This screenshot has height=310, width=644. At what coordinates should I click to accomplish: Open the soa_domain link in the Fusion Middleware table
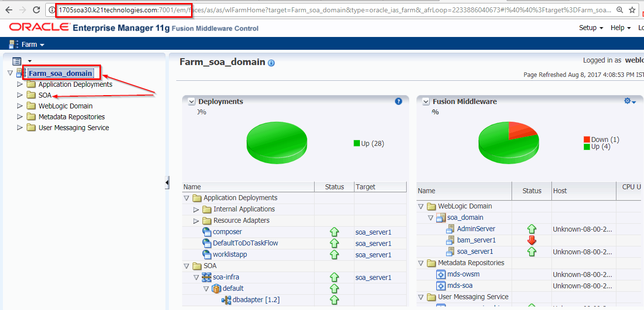tap(465, 217)
